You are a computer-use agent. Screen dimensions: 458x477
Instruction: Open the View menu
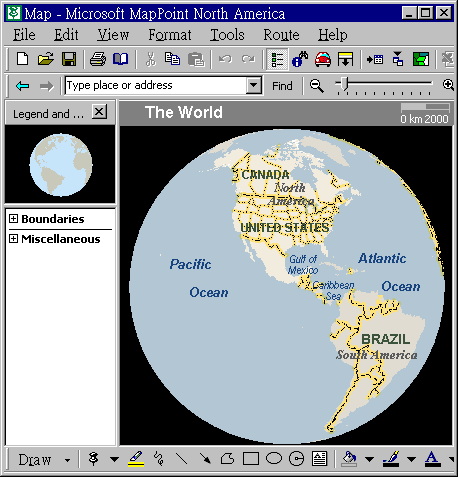click(x=113, y=35)
